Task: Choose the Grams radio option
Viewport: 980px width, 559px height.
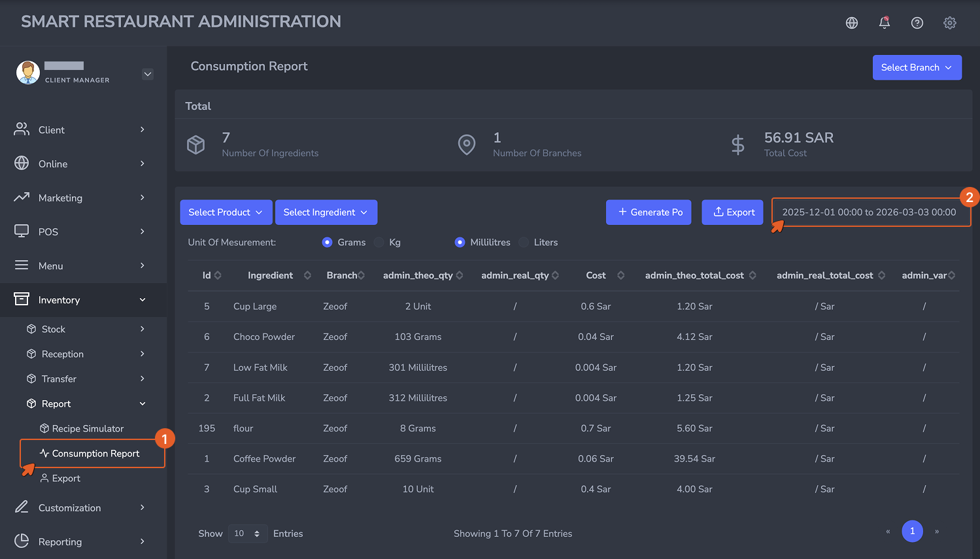Action: point(328,243)
